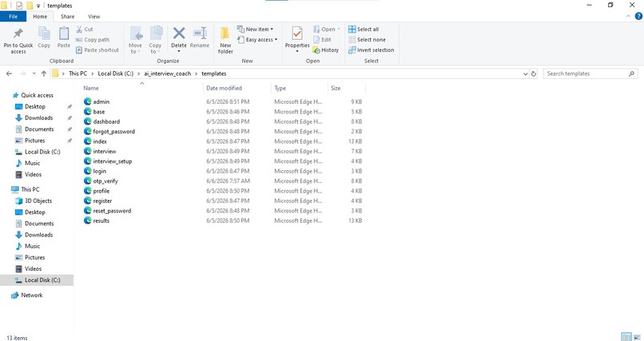Open the Help question mark icon
The width and height of the screenshot is (644, 341).
coord(638,17)
